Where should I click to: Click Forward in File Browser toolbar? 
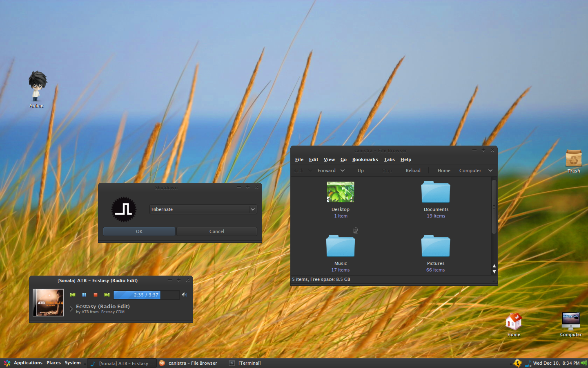point(327,171)
